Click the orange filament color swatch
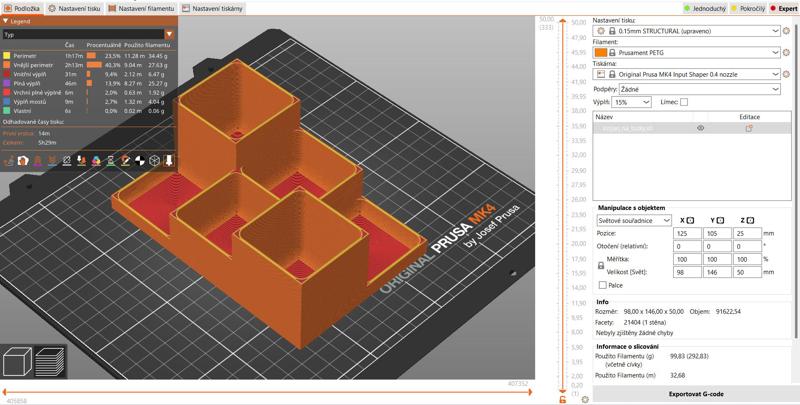Screen dimensions: 800x405 pos(600,52)
